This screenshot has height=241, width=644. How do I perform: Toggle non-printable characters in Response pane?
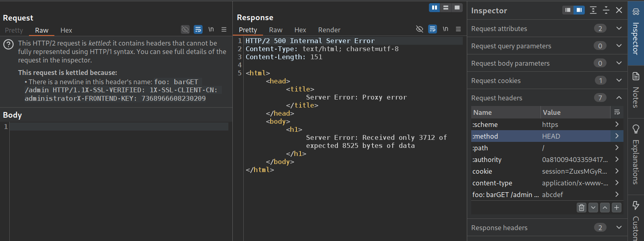click(420, 29)
